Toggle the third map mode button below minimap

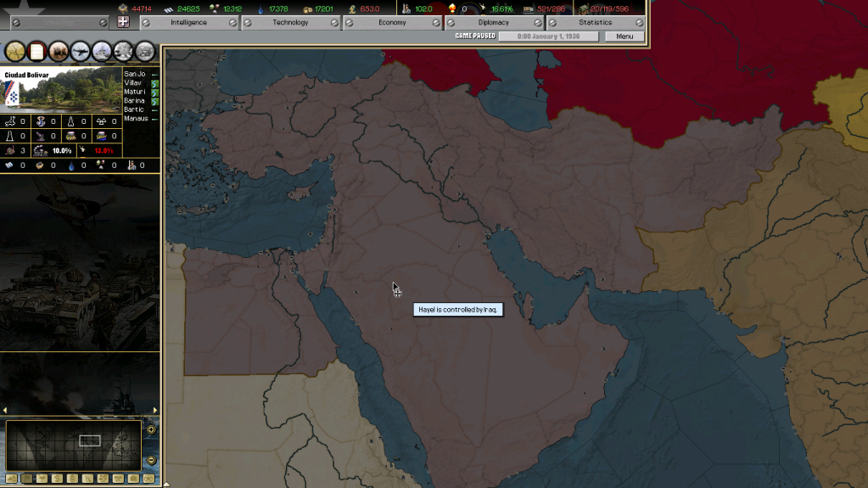(x=42, y=479)
